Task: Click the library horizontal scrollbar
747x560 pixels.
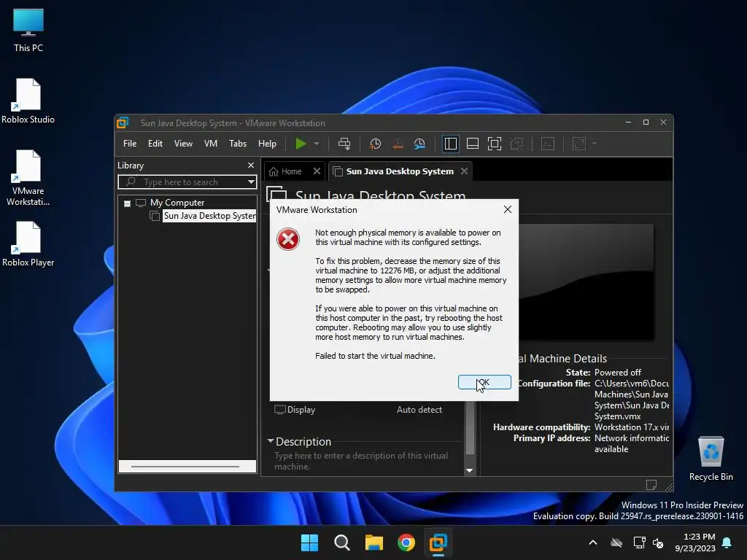Action: [186, 467]
